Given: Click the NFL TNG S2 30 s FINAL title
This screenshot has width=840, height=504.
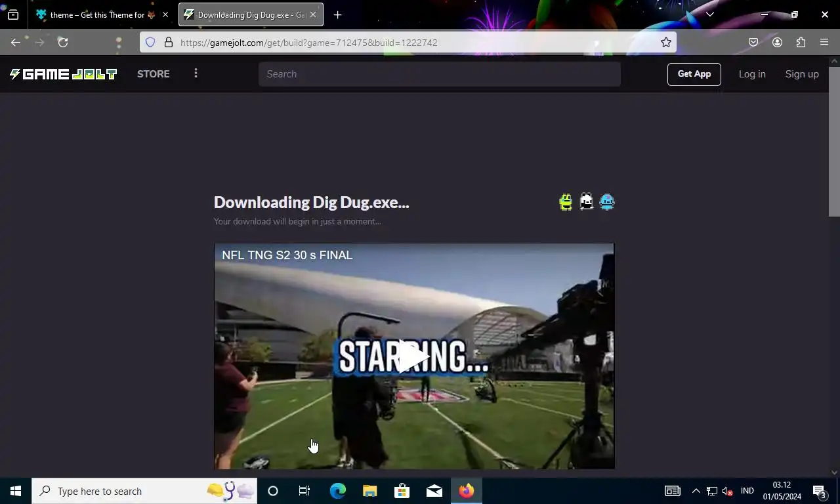Looking at the screenshot, I should pyautogui.click(x=287, y=255).
